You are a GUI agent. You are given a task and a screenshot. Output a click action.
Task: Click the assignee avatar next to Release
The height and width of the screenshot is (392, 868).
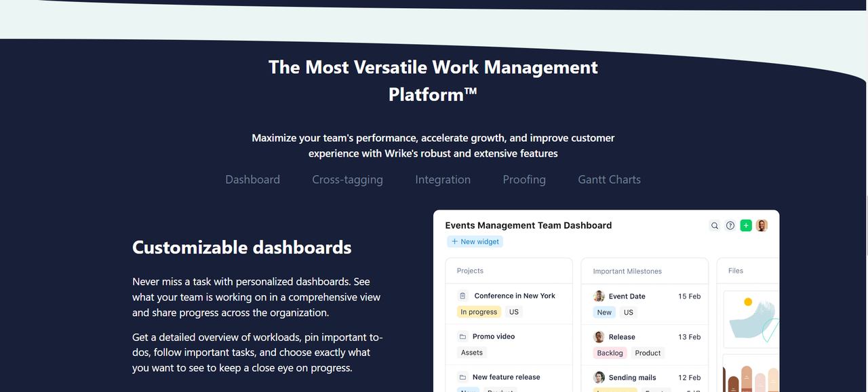[599, 337]
